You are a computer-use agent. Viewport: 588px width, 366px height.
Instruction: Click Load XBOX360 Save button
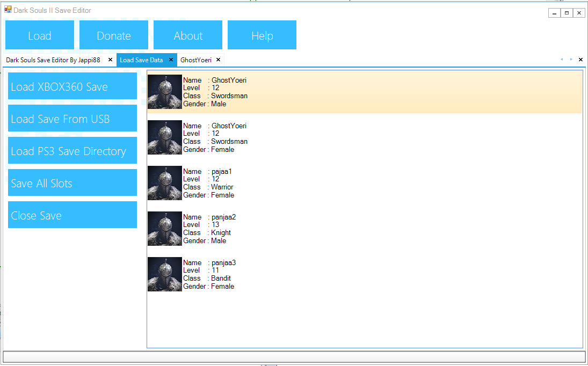click(x=72, y=86)
